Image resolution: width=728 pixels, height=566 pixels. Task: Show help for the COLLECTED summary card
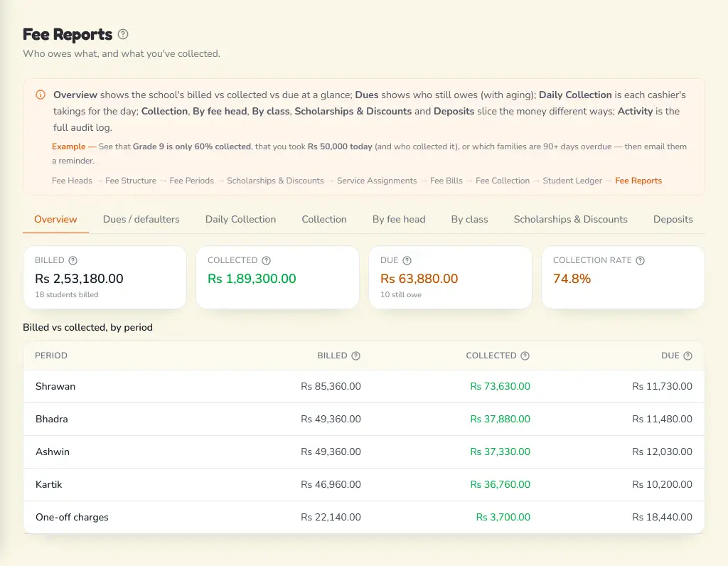[266, 260]
